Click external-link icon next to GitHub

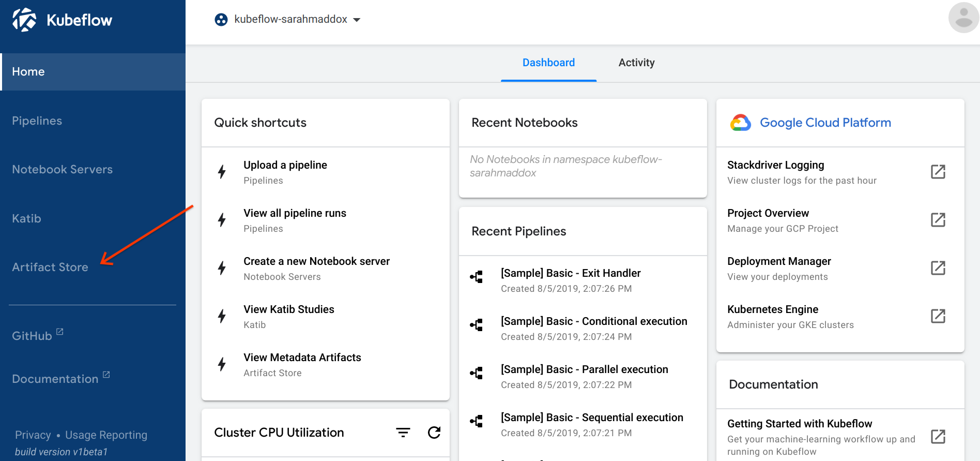click(x=59, y=332)
